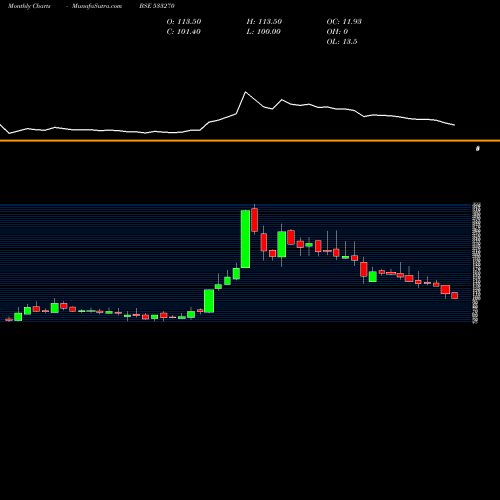Click the red candlestick at the chart's highest point

click(x=255, y=220)
